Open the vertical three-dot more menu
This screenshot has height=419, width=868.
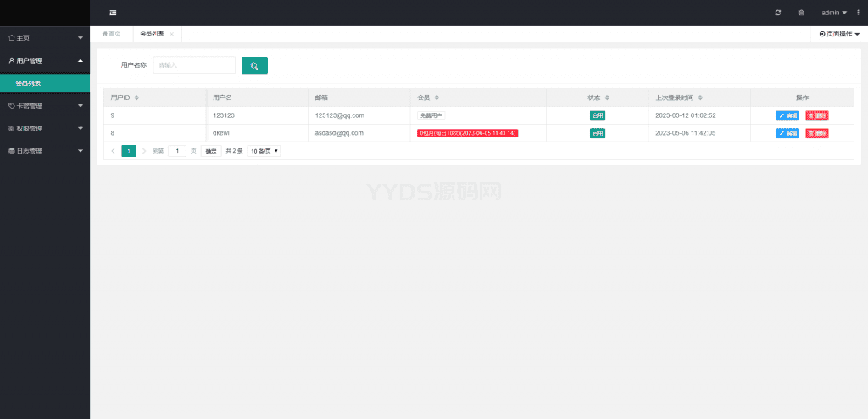[x=858, y=13]
